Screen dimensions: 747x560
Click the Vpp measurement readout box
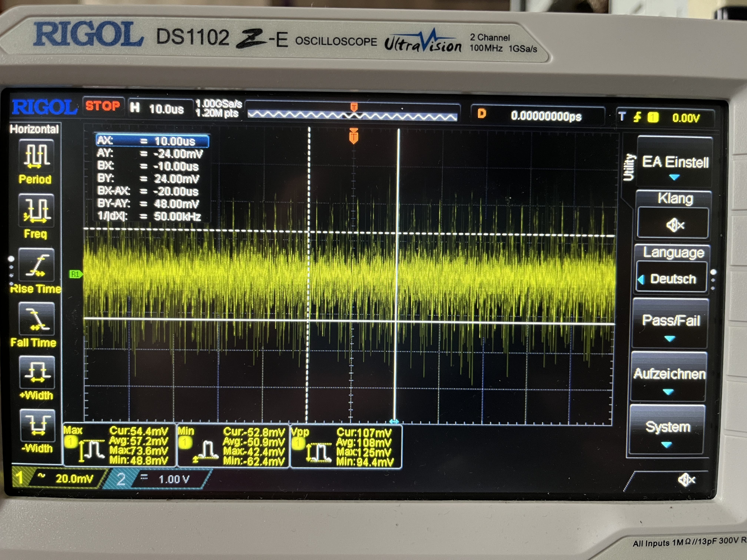(x=346, y=447)
